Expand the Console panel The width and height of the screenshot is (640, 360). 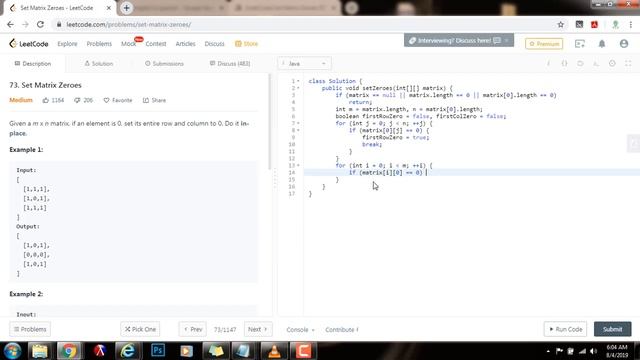[x=300, y=329]
